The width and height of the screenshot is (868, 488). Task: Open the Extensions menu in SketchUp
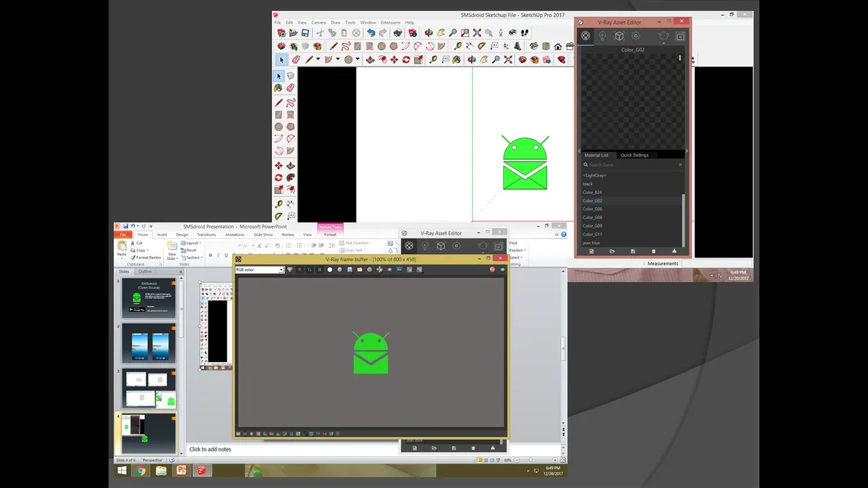point(391,22)
